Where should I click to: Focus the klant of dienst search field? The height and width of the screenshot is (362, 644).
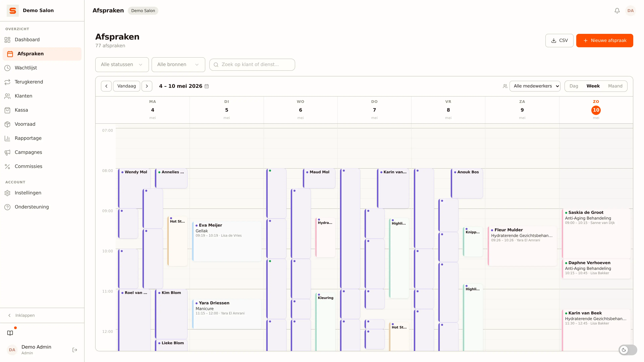click(252, 65)
